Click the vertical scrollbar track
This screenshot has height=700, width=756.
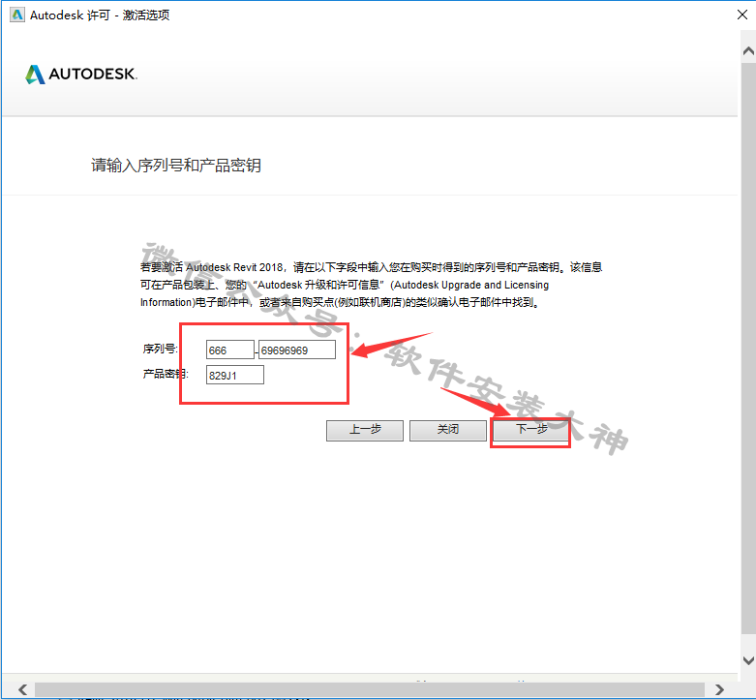coord(748,355)
